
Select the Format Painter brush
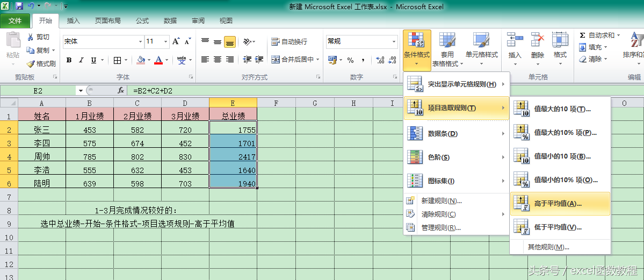pos(31,64)
